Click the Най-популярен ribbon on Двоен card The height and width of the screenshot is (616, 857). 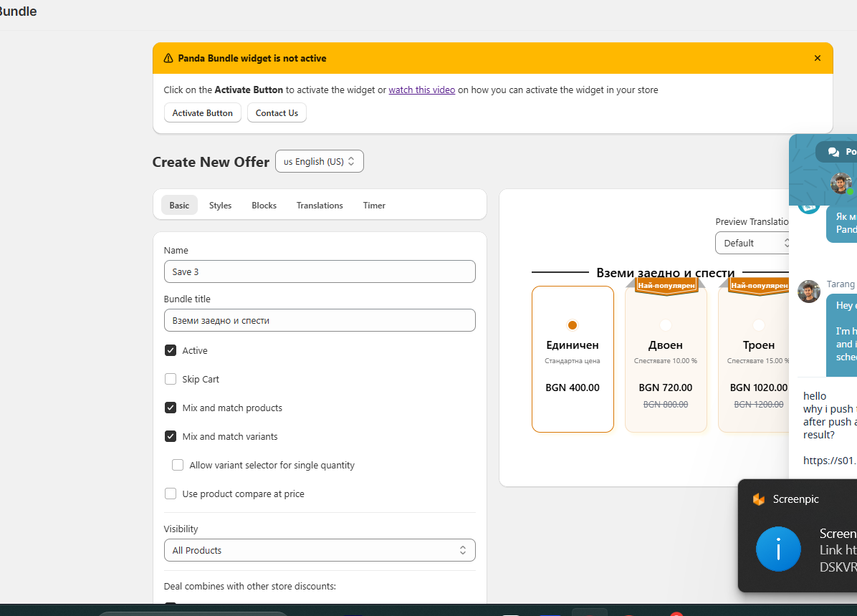pos(666,286)
